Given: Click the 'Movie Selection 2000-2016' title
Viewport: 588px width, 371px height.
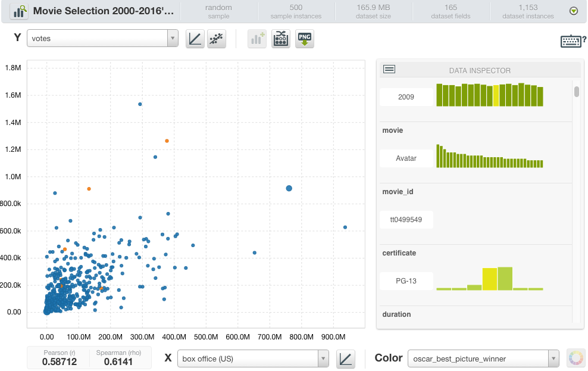Looking at the screenshot, I should 104,11.
